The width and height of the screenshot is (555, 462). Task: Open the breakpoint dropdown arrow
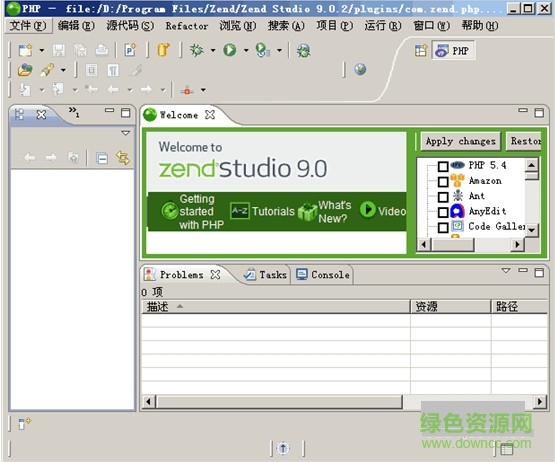tap(203, 90)
